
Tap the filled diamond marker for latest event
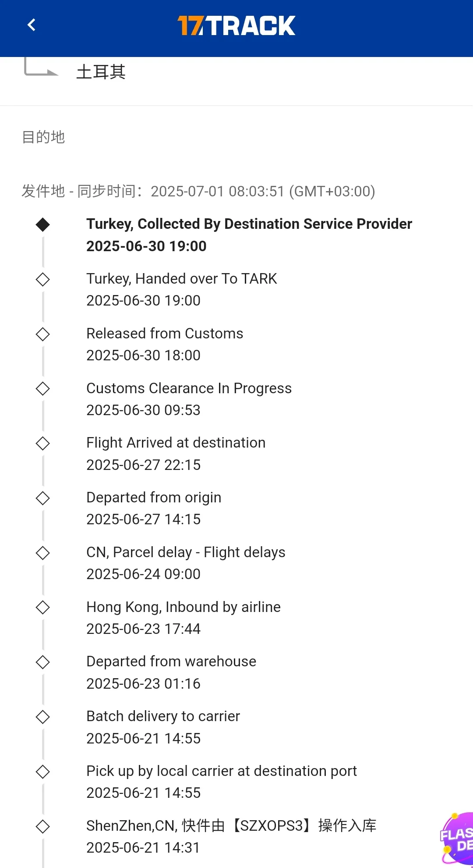(43, 224)
